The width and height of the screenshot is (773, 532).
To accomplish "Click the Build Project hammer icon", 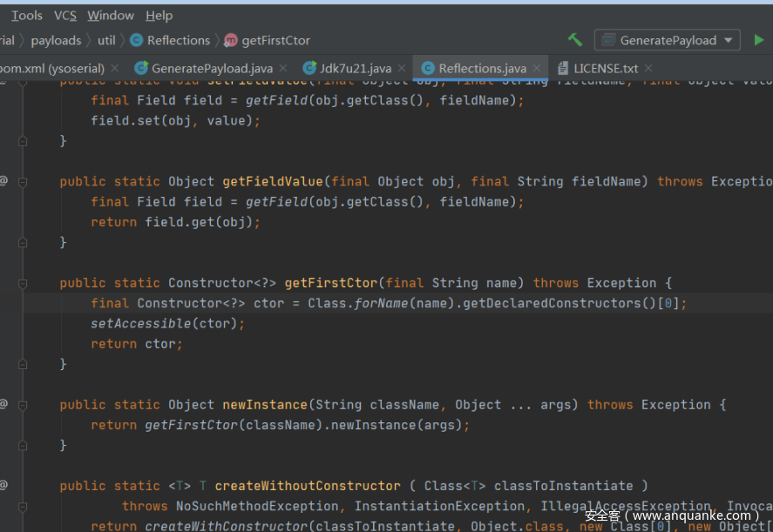I will (x=575, y=40).
